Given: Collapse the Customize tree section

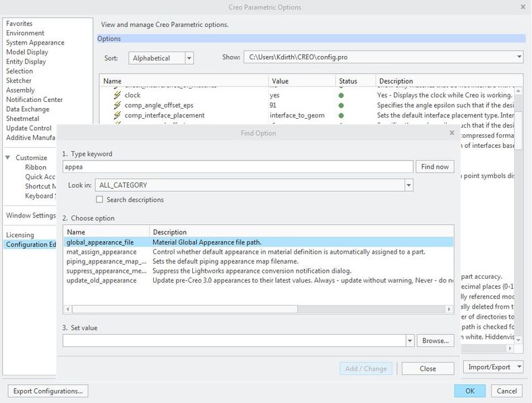Looking at the screenshot, I should [x=8, y=158].
